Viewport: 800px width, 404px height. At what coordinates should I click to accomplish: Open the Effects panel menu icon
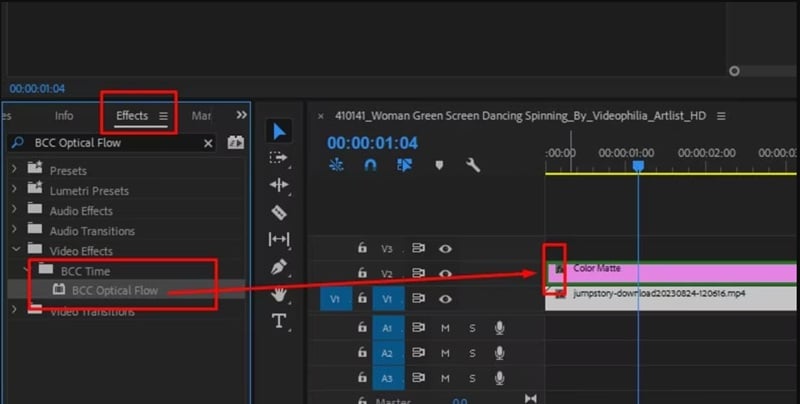click(x=163, y=116)
